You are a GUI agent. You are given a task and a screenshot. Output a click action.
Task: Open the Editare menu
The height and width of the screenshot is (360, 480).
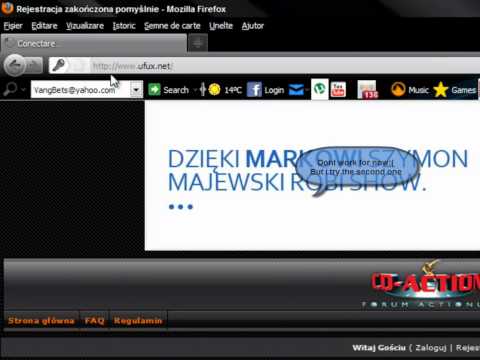click(x=44, y=26)
